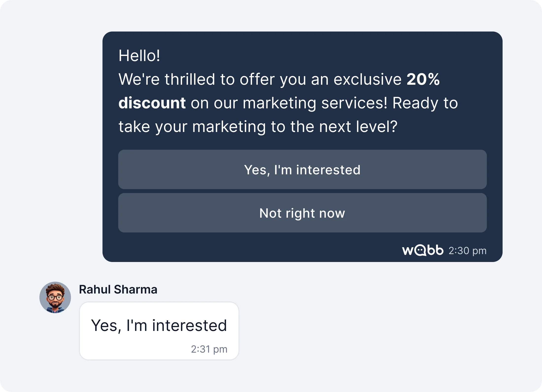Click the 2:30 pm message timestamp
This screenshot has height=392, width=542.
[x=467, y=251]
